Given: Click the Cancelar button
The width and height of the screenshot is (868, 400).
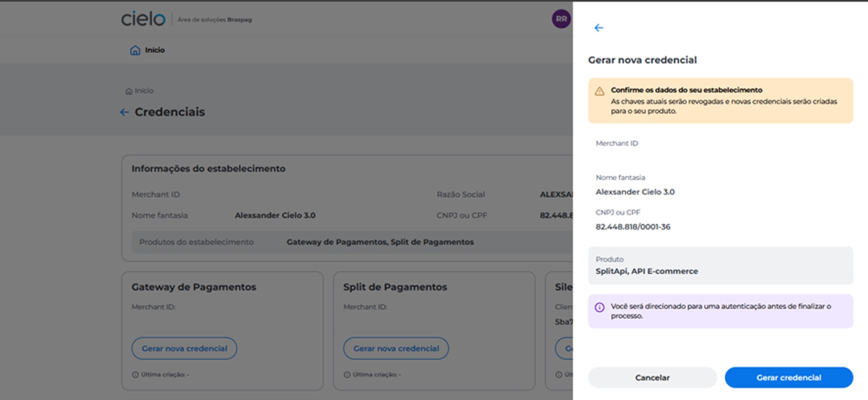Looking at the screenshot, I should [x=652, y=377].
